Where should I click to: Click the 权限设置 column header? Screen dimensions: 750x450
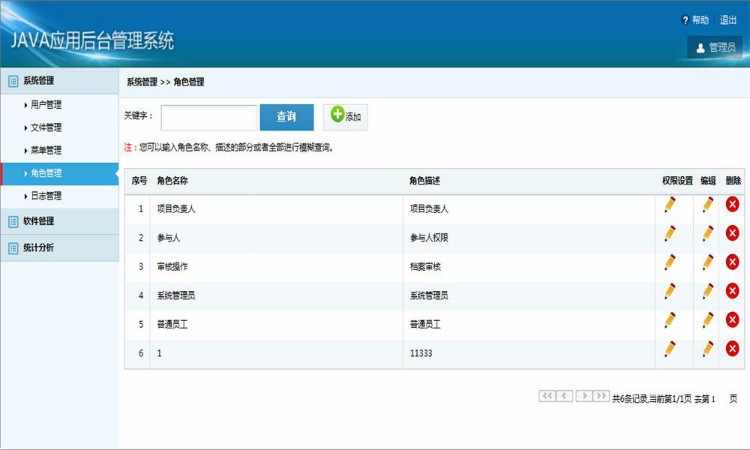pos(677,181)
